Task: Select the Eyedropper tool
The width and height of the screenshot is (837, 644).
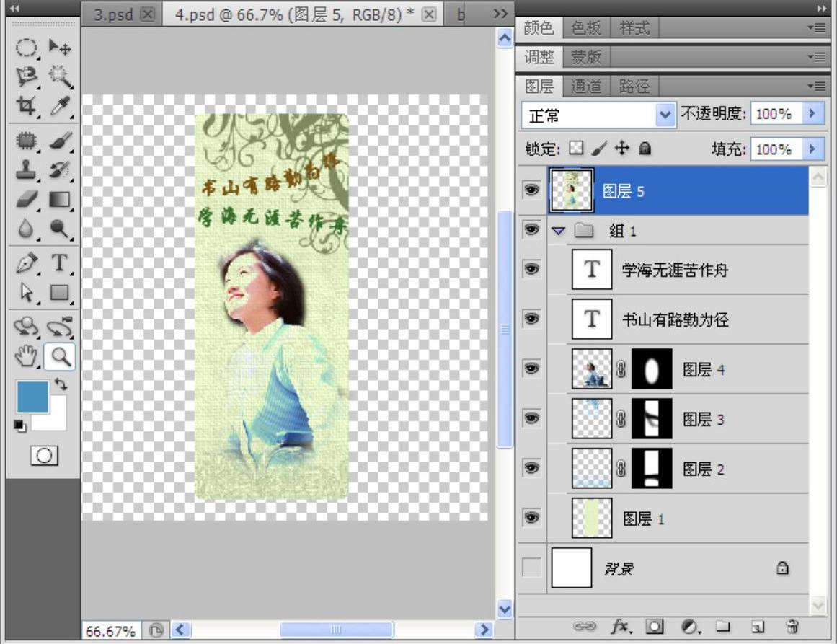Action: click(x=60, y=105)
